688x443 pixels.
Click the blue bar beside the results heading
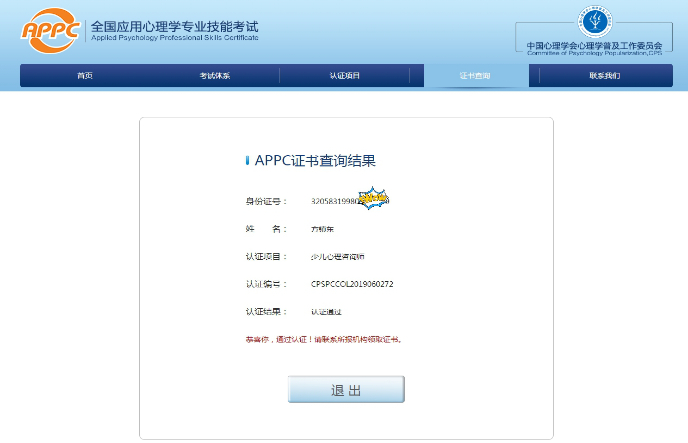(x=247, y=160)
